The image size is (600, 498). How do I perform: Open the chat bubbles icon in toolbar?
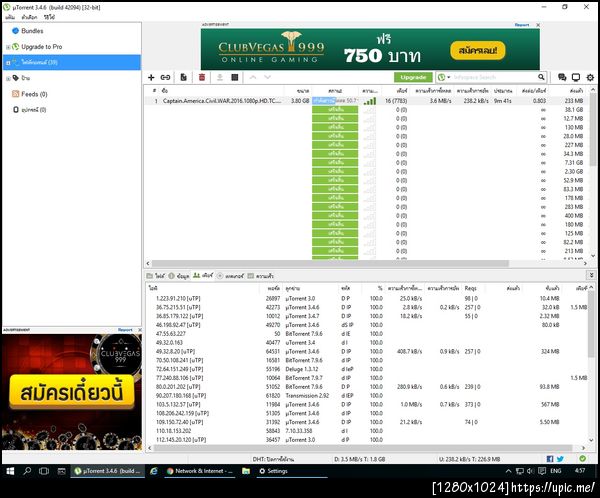[x=562, y=77]
